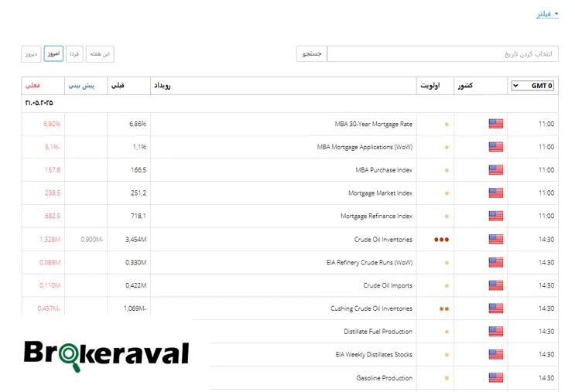The width and height of the screenshot is (575, 392).
Task: Click US flag in Gasoline Production row
Action: tap(496, 378)
